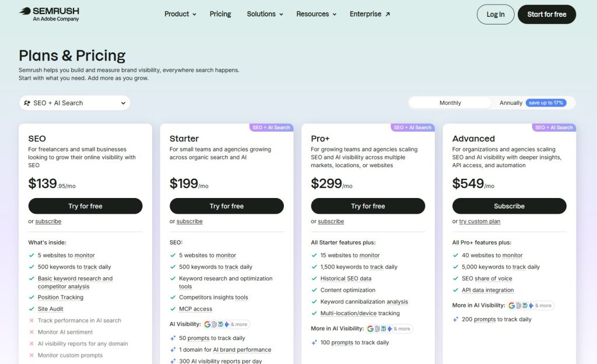Click Keyword cannibalization analysis feature

coord(364,302)
